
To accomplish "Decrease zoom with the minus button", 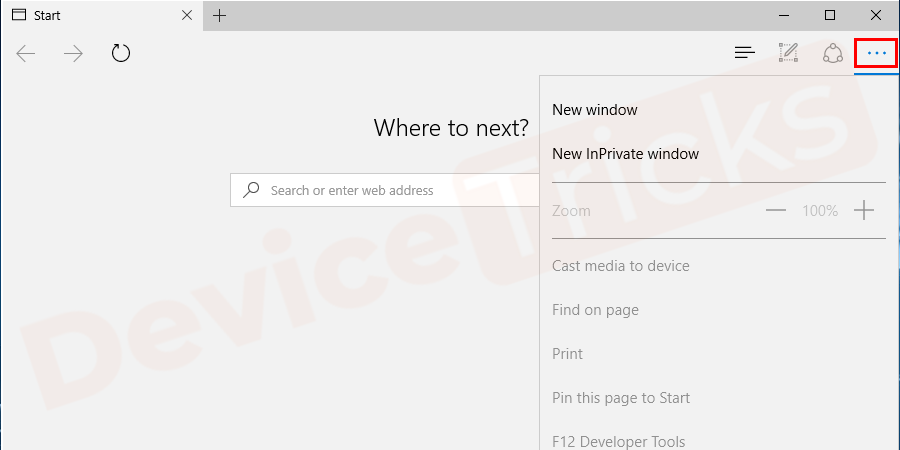I will (775, 211).
